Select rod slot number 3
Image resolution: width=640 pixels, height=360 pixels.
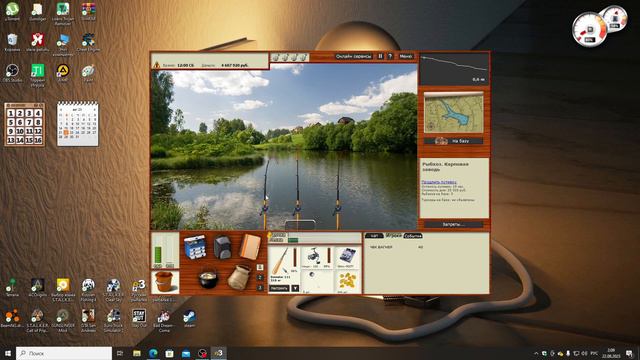click(260, 288)
